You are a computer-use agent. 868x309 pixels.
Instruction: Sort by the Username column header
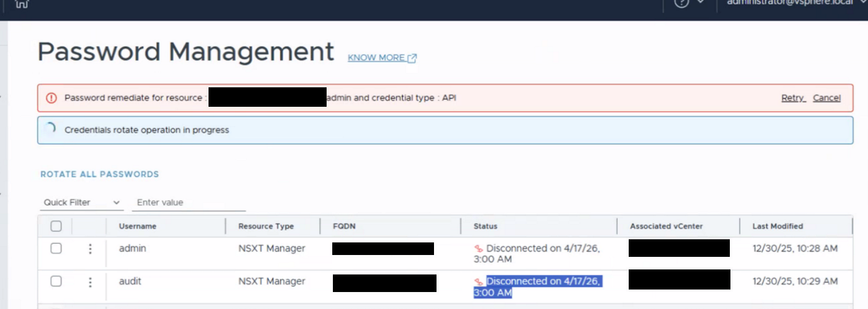coord(138,226)
